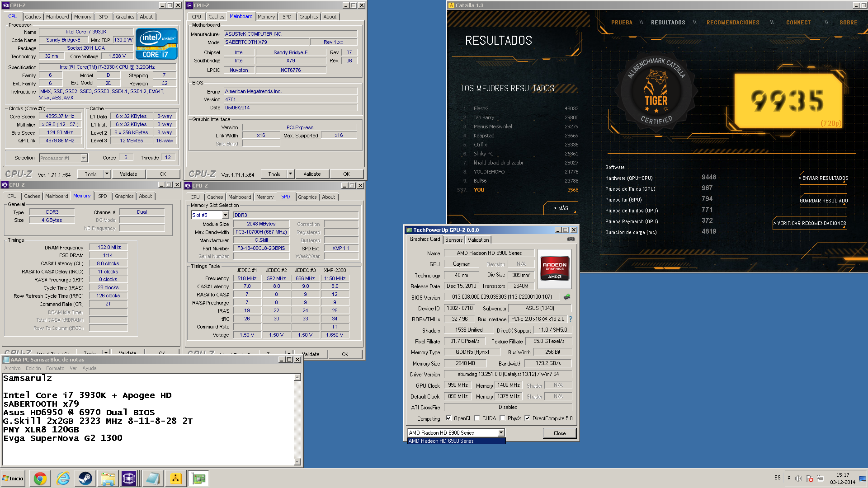This screenshot has height=488, width=868.
Task: Open the GPU selection dropdown in GPU-Z
Action: (x=501, y=433)
